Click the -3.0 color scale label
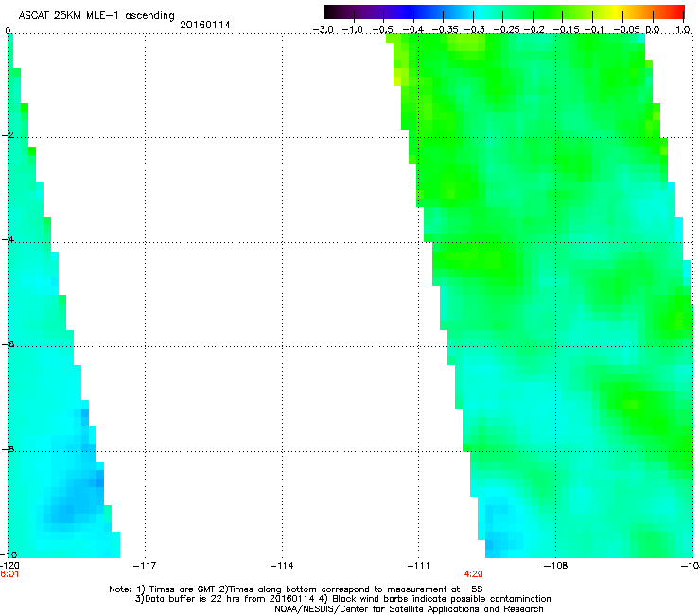700x615 pixels. tap(324, 30)
